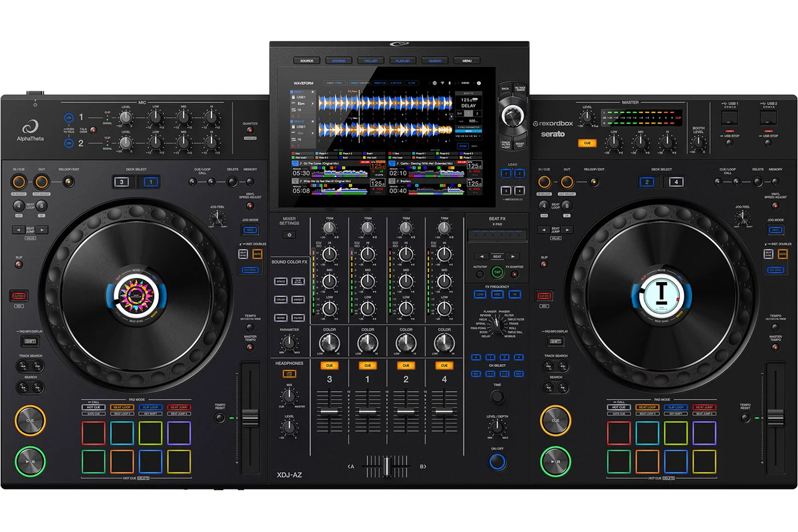Collapse the DECK 1 panel on the touchscreen
798x532 pixels.
[313, 92]
